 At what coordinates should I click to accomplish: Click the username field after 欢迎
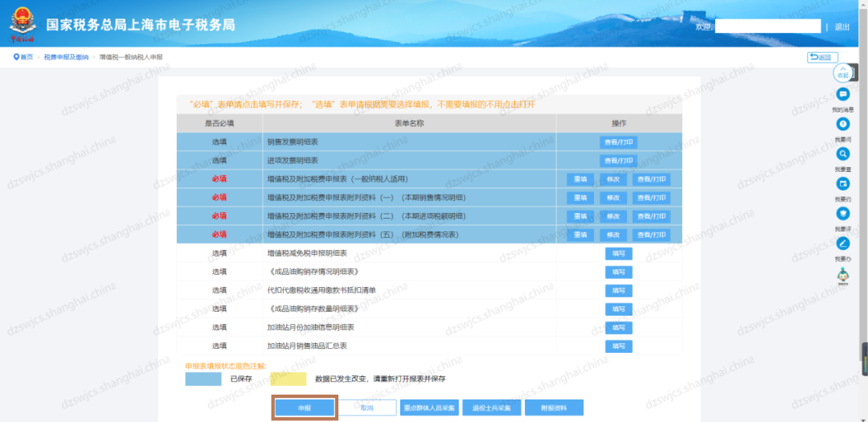click(768, 26)
